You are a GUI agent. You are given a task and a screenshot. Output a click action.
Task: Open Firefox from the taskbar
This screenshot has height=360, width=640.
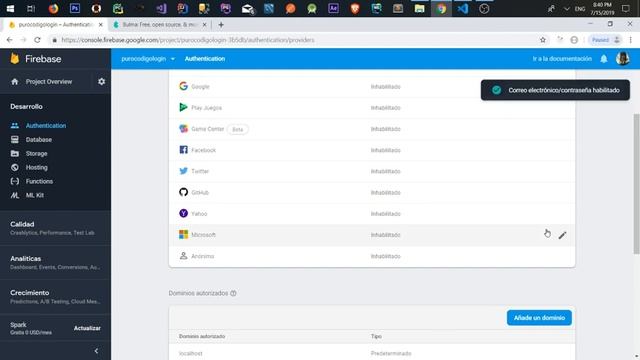point(53,8)
